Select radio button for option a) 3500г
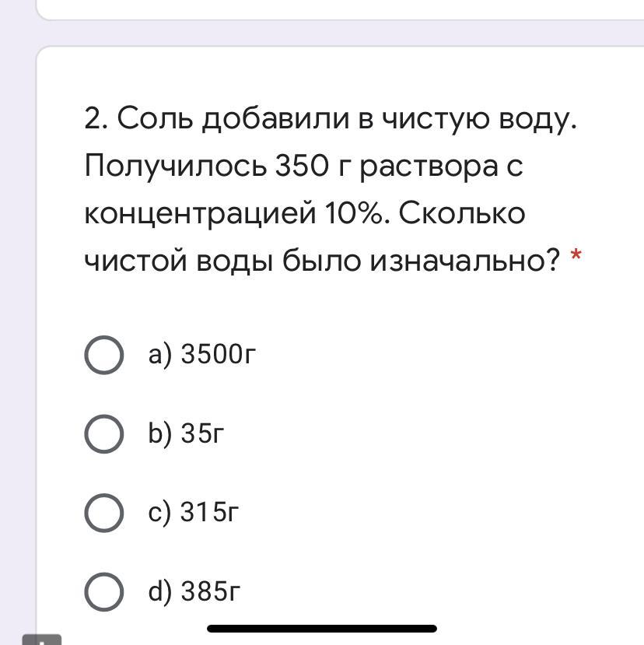The width and height of the screenshot is (644, 645). tap(103, 356)
